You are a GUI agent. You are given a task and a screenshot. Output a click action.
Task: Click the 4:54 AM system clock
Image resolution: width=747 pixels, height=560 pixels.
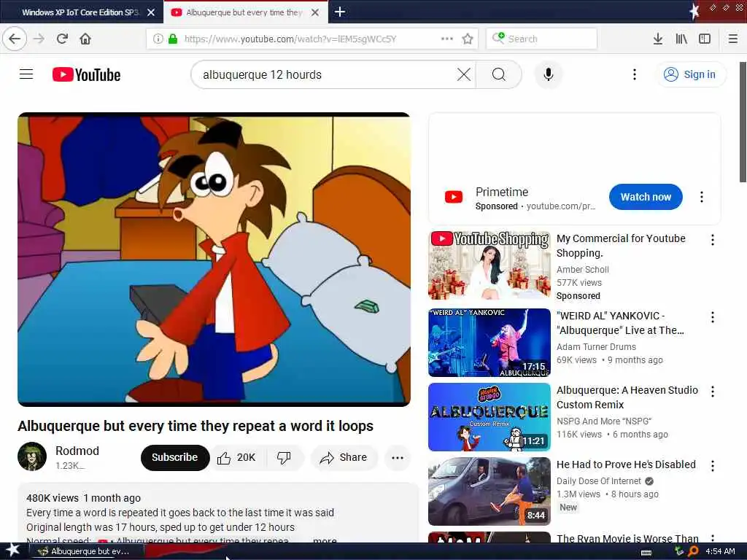click(720, 551)
